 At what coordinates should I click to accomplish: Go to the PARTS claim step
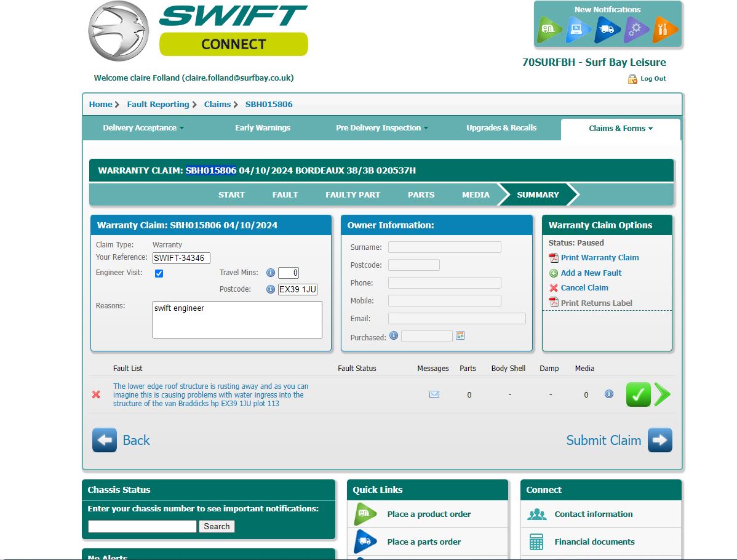pyautogui.click(x=421, y=194)
